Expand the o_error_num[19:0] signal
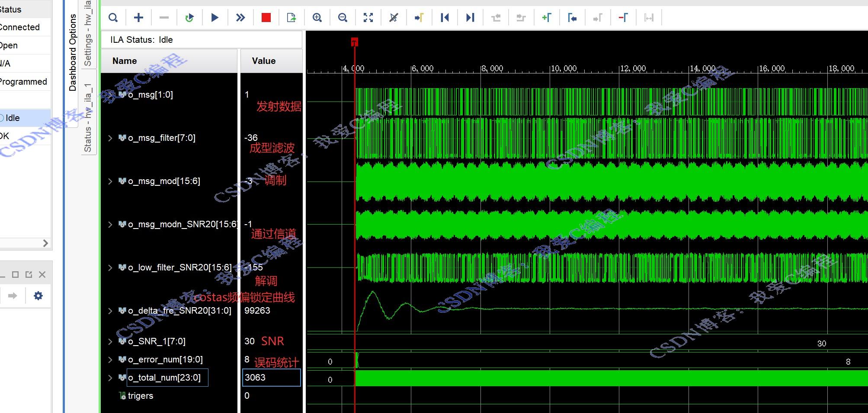The height and width of the screenshot is (413, 868). (110, 359)
